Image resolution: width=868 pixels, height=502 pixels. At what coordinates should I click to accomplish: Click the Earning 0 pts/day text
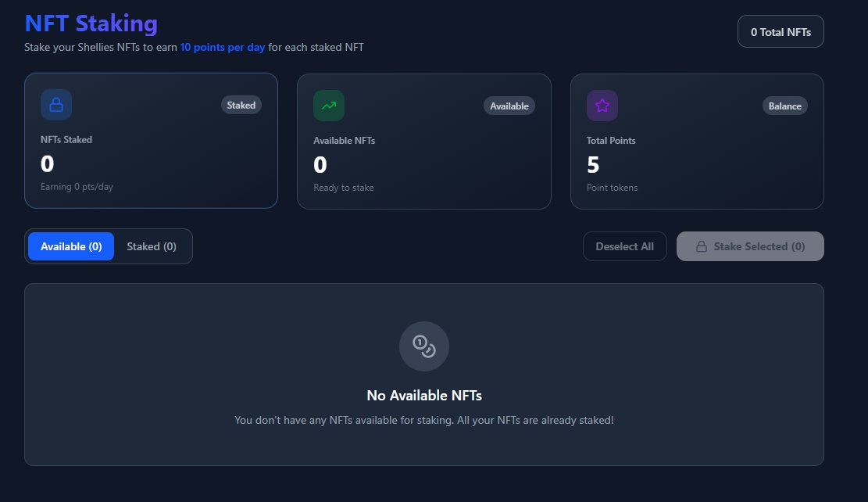[x=77, y=187]
